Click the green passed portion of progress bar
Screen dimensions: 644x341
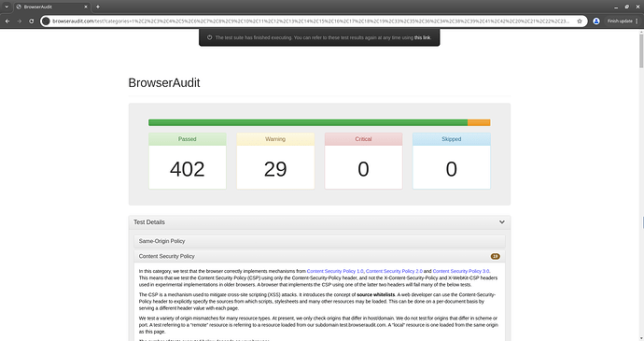point(308,122)
